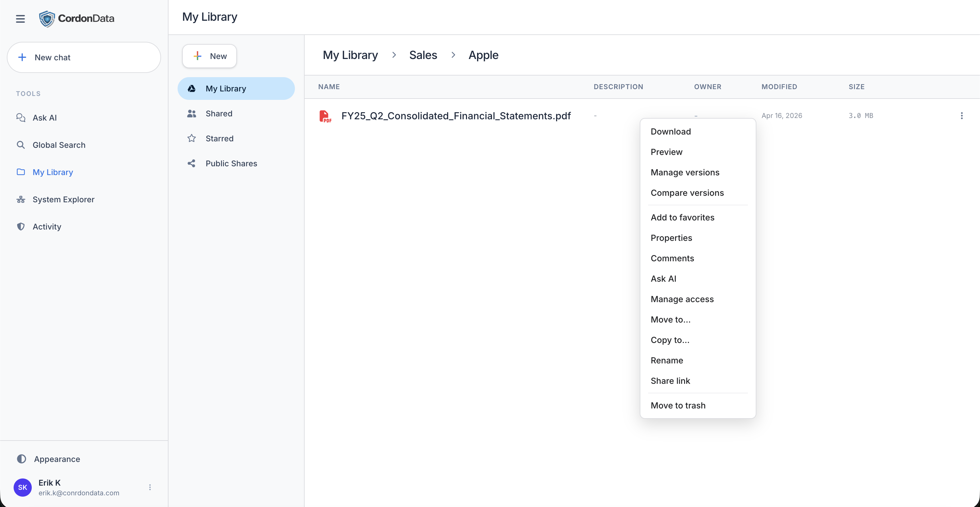This screenshot has width=980, height=507.
Task: Select Add to favorites option
Action: point(682,217)
